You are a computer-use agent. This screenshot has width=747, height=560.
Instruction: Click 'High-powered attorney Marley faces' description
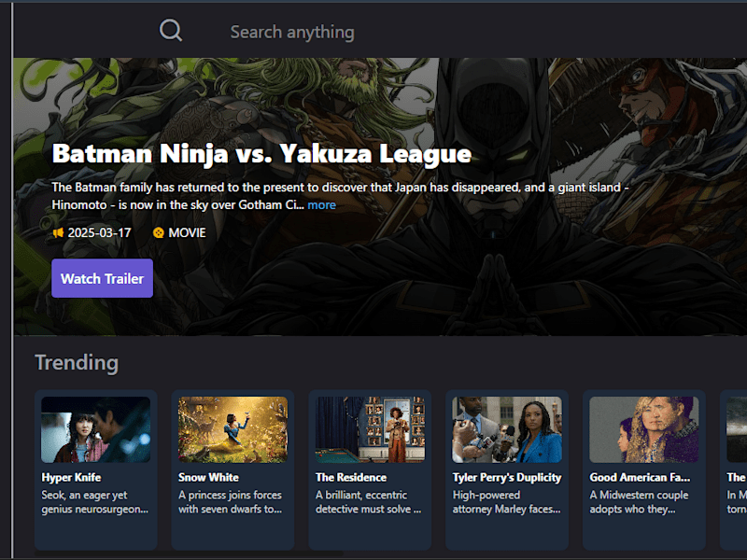[x=506, y=502]
